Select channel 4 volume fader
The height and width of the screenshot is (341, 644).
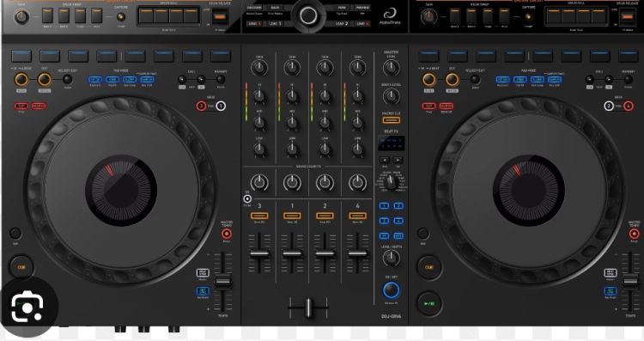point(358,253)
